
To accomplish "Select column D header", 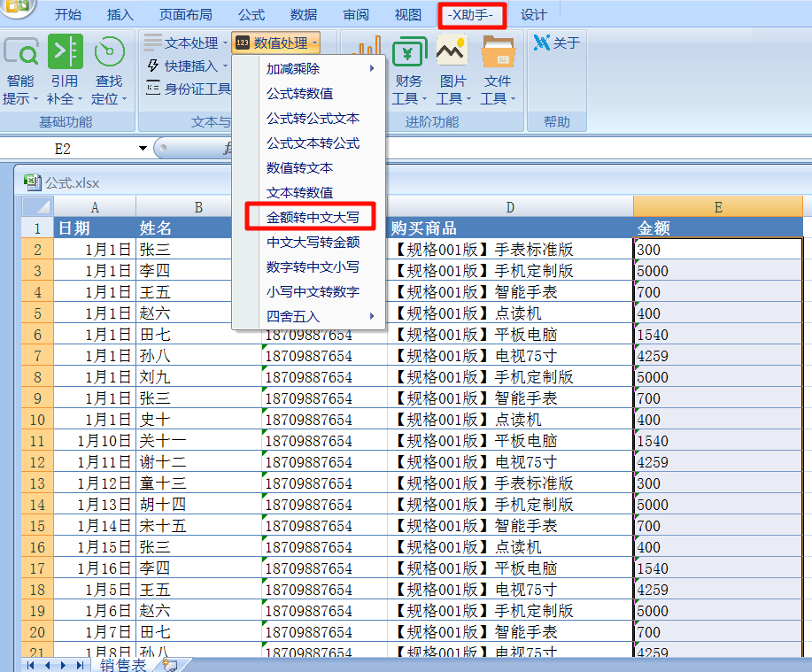I will point(510,207).
